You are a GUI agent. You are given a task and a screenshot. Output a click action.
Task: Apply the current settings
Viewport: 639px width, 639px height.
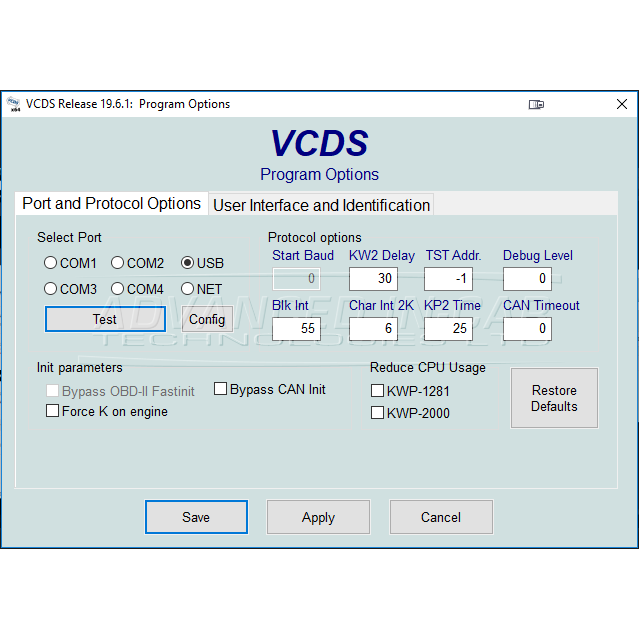tap(318, 517)
